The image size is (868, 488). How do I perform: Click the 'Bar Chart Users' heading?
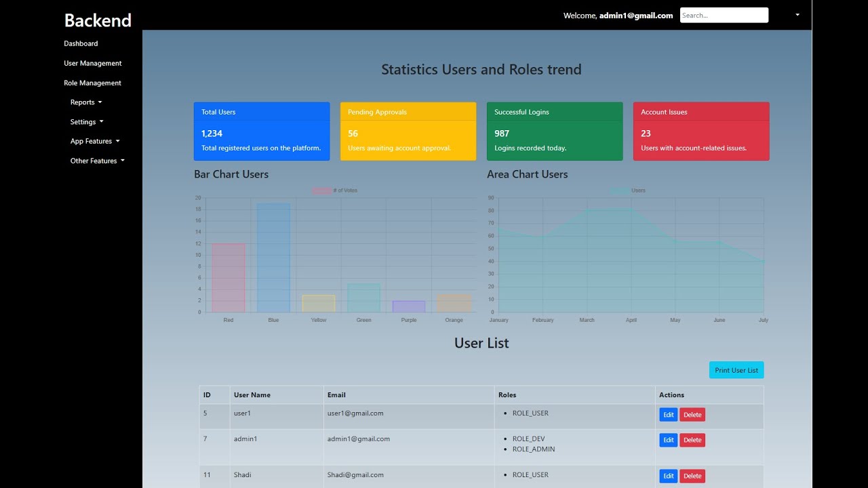(x=231, y=174)
